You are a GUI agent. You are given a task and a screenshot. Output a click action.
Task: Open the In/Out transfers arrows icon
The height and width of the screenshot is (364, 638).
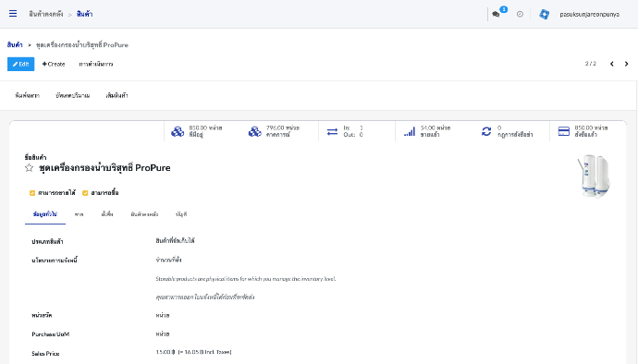332,131
